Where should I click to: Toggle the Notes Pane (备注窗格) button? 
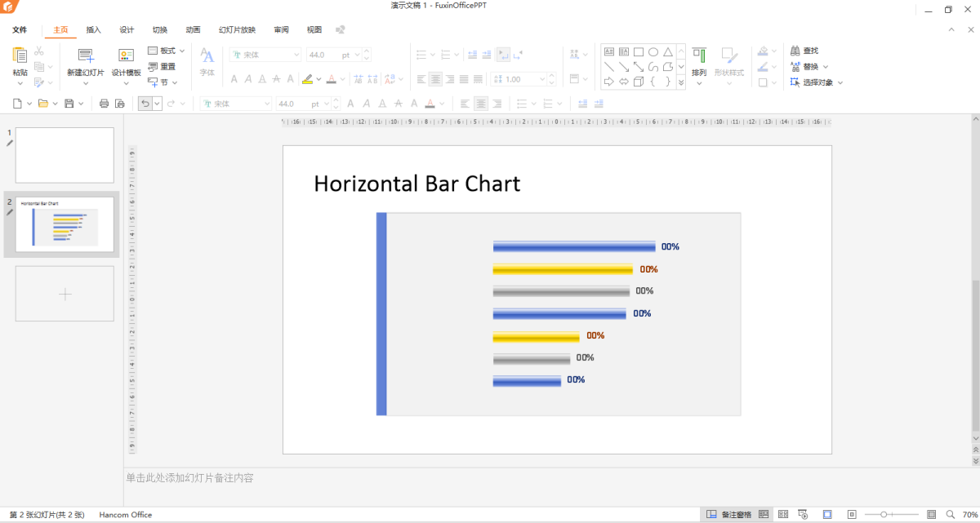728,514
